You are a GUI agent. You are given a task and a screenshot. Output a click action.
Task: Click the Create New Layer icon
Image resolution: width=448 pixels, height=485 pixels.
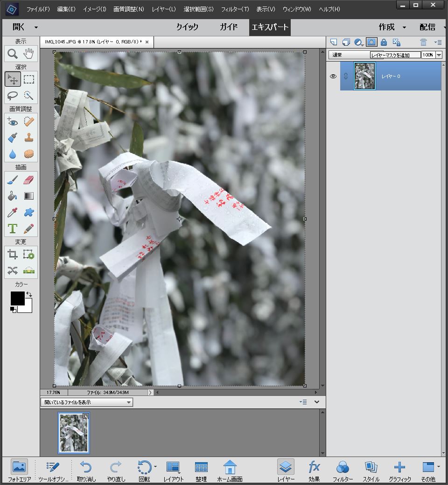[333, 42]
